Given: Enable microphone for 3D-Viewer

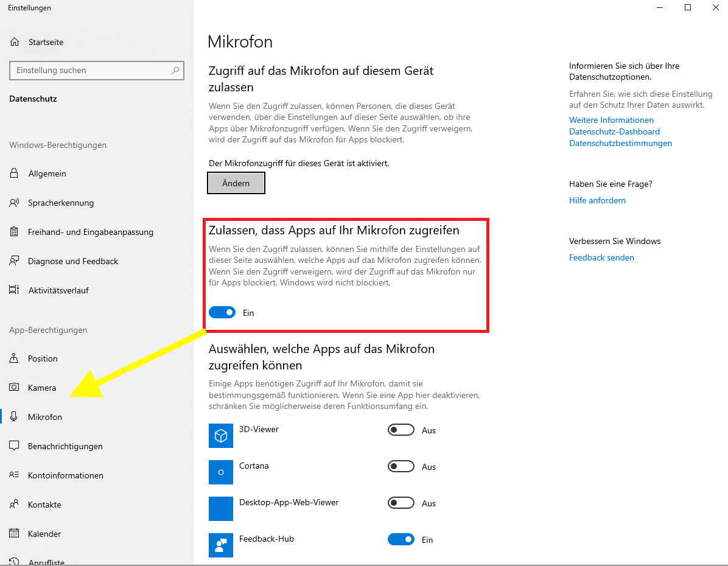Looking at the screenshot, I should click(401, 430).
